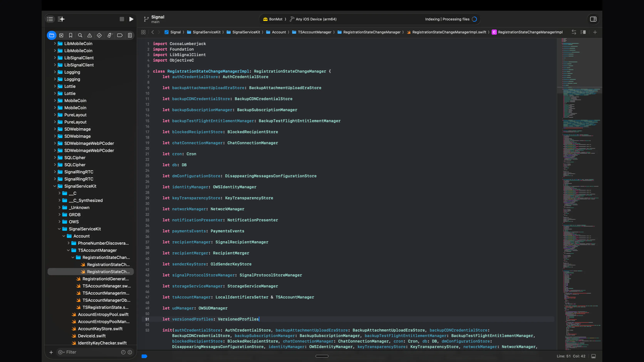Open the coding assistant sparkle icon
The height and width of the screenshot is (362, 644).
61,19
